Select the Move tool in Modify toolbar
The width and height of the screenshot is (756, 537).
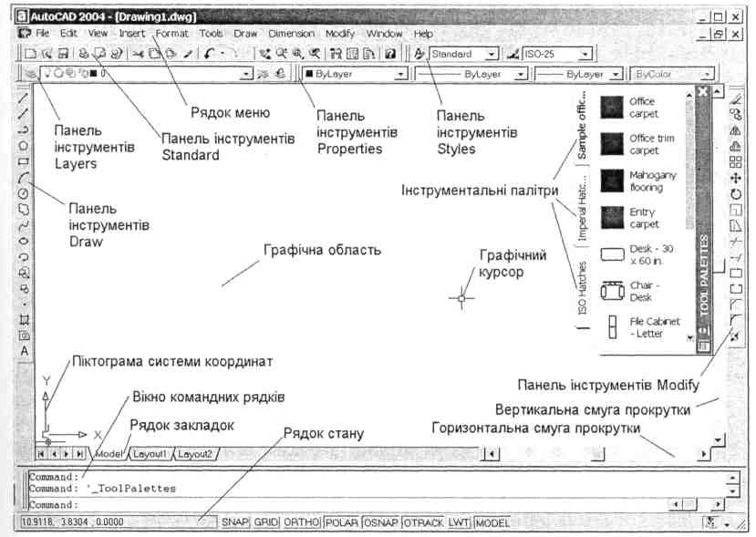[735, 179]
